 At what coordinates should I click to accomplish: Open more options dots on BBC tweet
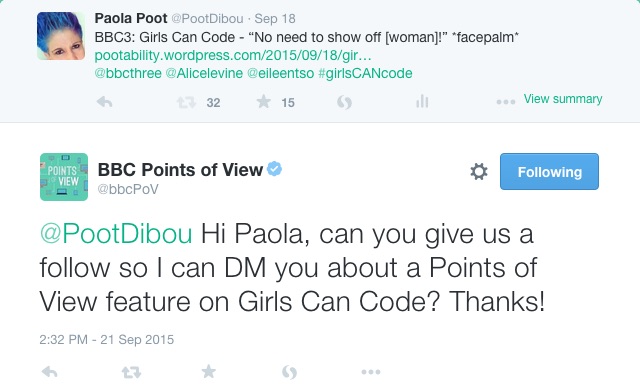[371, 372]
